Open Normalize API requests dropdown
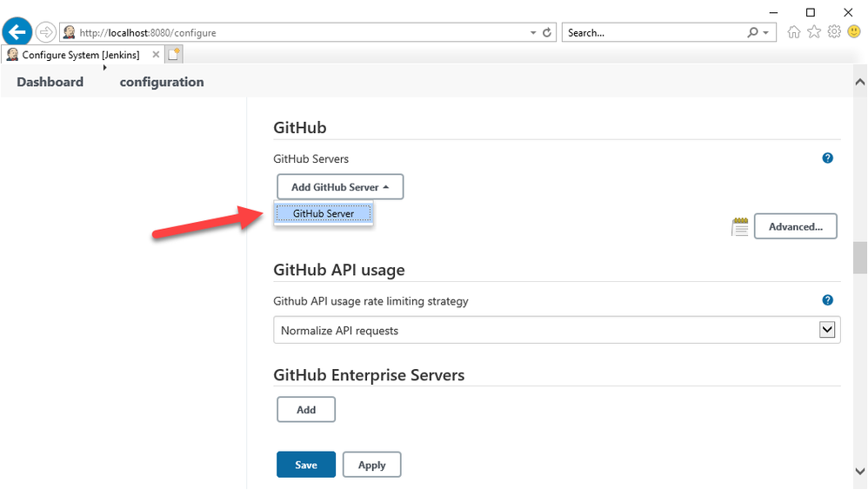The image size is (868, 490). pos(557,330)
